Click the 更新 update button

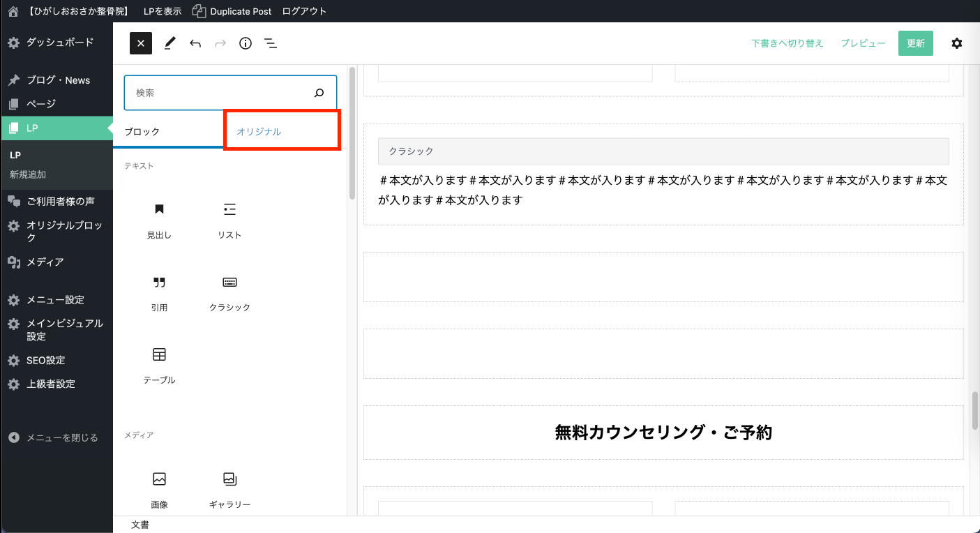click(x=915, y=43)
